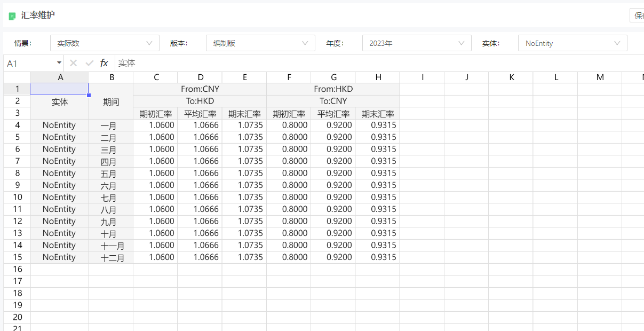
Task: Select 期末汇率 cell for 一月 under To:CNY
Action: [378, 125]
